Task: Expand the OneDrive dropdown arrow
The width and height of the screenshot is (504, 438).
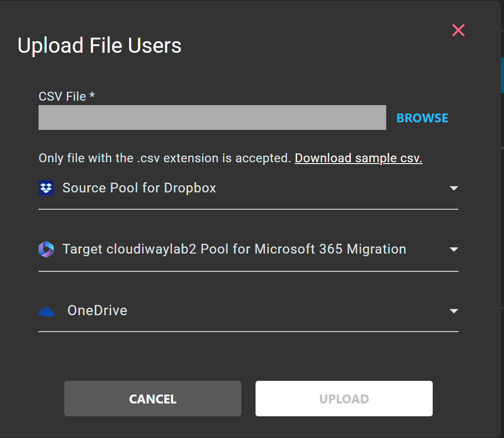Action: (454, 311)
